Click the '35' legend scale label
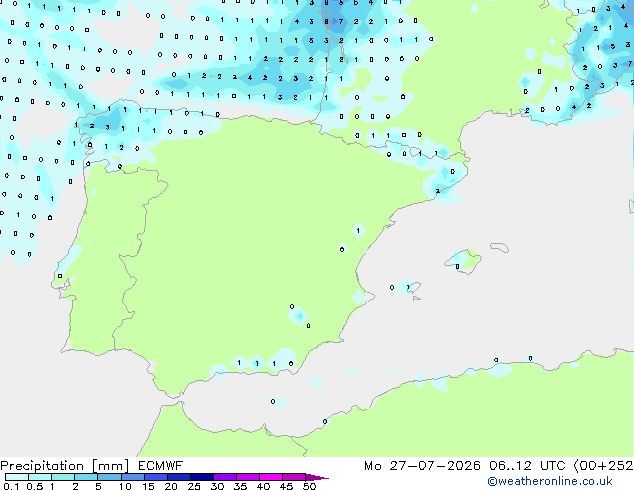 240,486
